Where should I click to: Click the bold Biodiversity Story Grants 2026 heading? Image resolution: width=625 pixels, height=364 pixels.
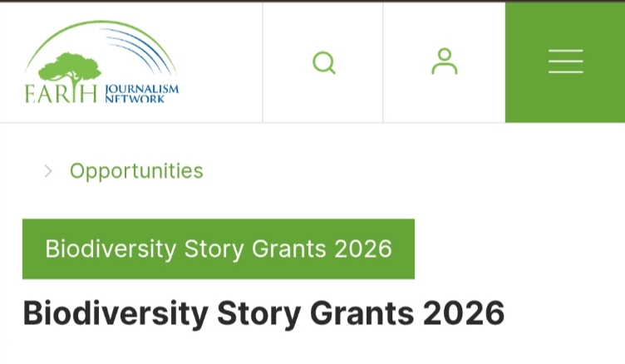(x=263, y=313)
